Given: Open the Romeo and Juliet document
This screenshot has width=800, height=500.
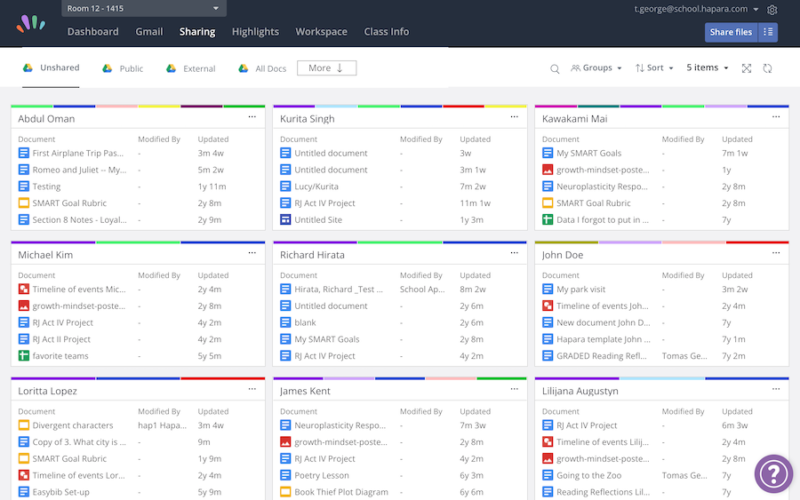Looking at the screenshot, I should coord(77,170).
